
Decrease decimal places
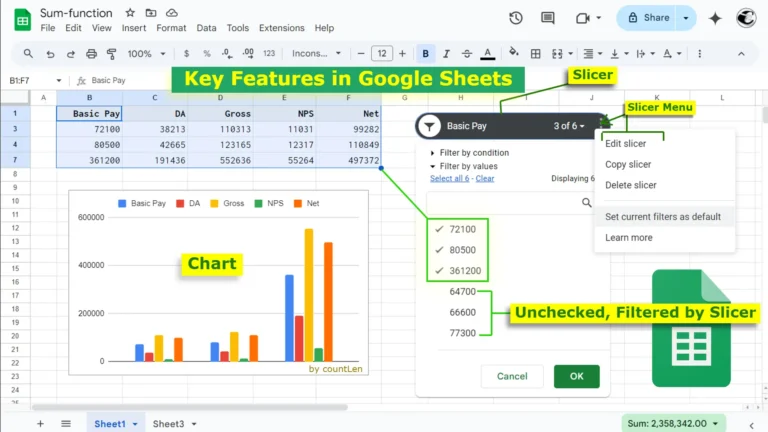pyautogui.click(x=227, y=54)
